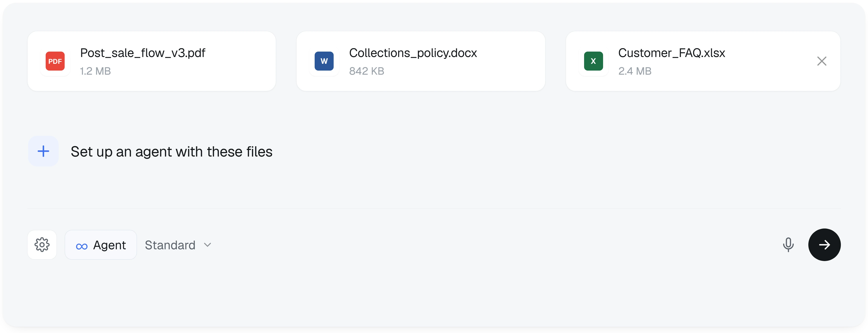This screenshot has width=868, height=333.
Task: Toggle the Agent mode pill
Action: [101, 245]
